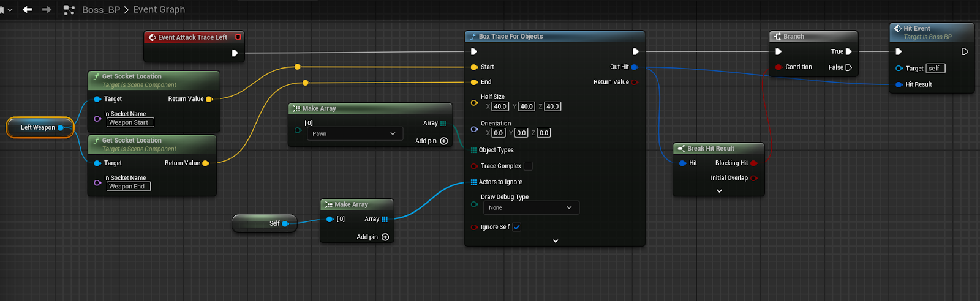This screenshot has width=980, height=301.
Task: Edit Orientation Z value
Action: tap(544, 133)
